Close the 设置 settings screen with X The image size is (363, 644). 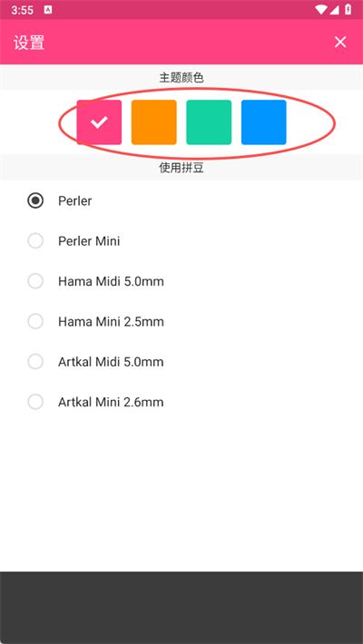[340, 42]
